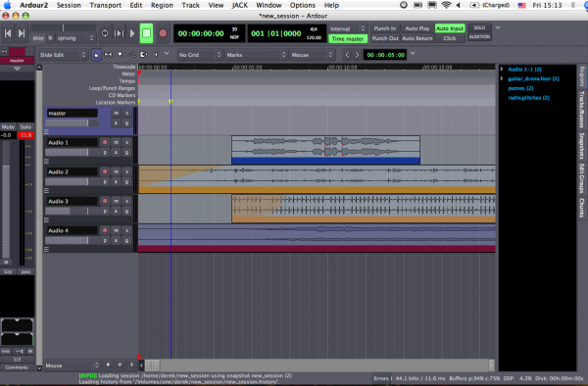Click the Audio 3 track name field

pyautogui.click(x=72, y=201)
